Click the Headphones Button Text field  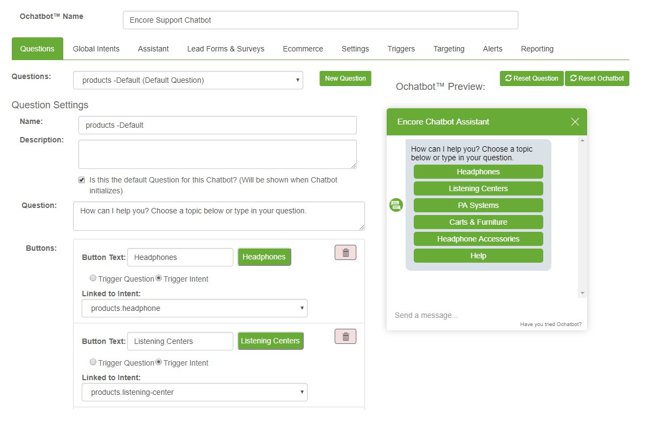(180, 257)
